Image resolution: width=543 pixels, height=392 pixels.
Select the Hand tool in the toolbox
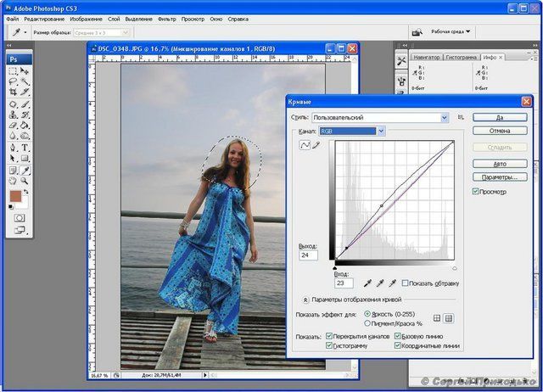tap(14, 180)
